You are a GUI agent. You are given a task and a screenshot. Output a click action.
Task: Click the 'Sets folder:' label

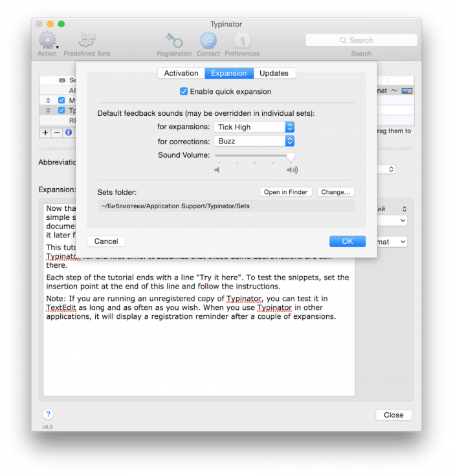[x=117, y=192]
